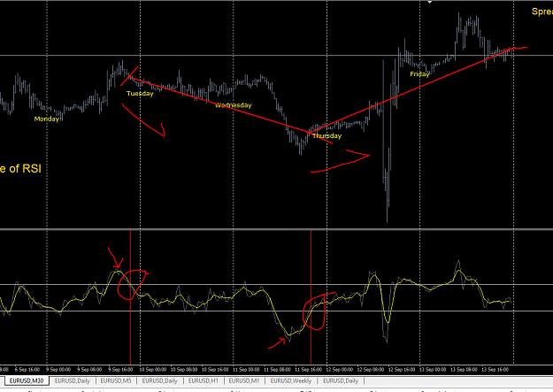Select the Tuesday label on the chart
Viewport: 553px width, 392px height.
pos(140,94)
